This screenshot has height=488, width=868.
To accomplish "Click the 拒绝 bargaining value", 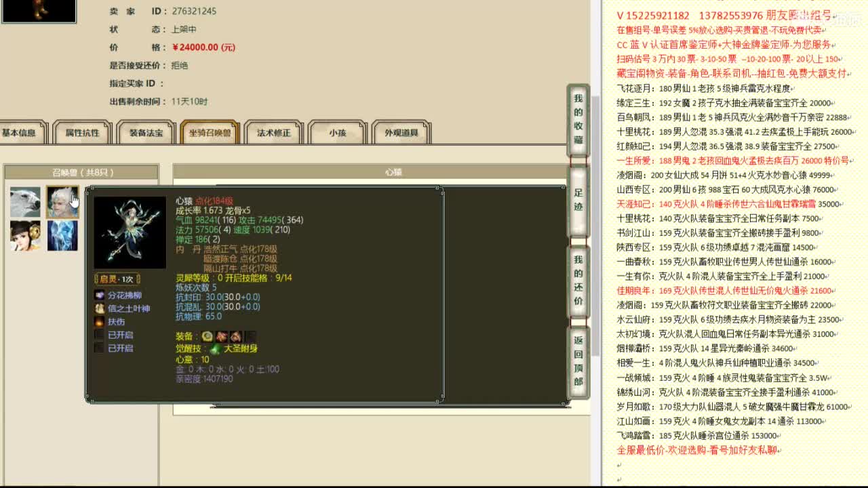I will (x=180, y=66).
